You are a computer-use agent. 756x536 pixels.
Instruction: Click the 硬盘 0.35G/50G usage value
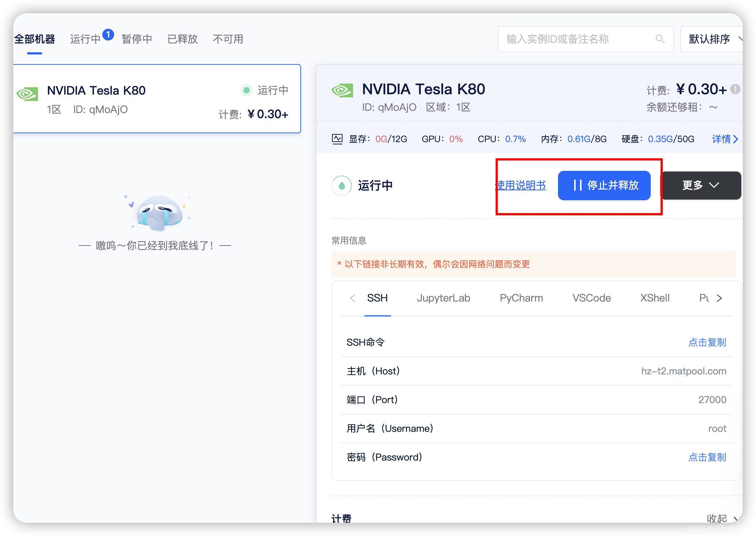[671, 139]
